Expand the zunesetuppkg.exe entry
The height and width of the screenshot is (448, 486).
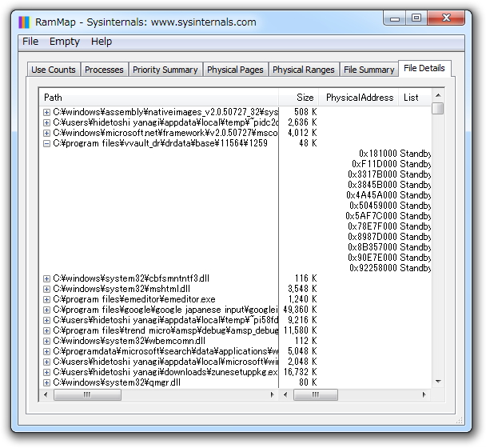coord(46,372)
